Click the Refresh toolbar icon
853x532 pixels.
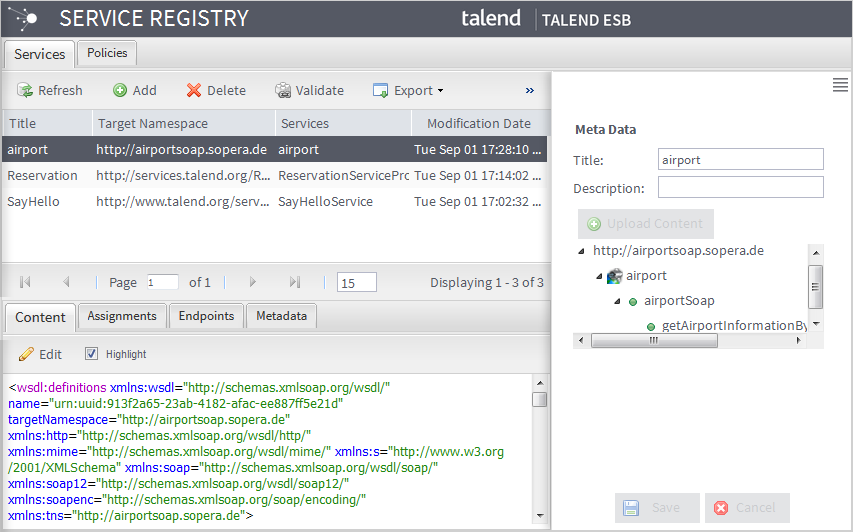pos(26,91)
